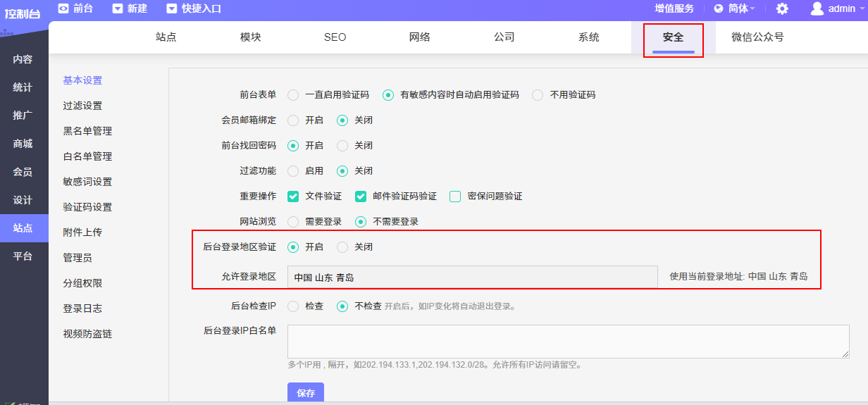Uncheck the 文件验证 checkbox
This screenshot has width=868, height=405.
click(x=293, y=197)
